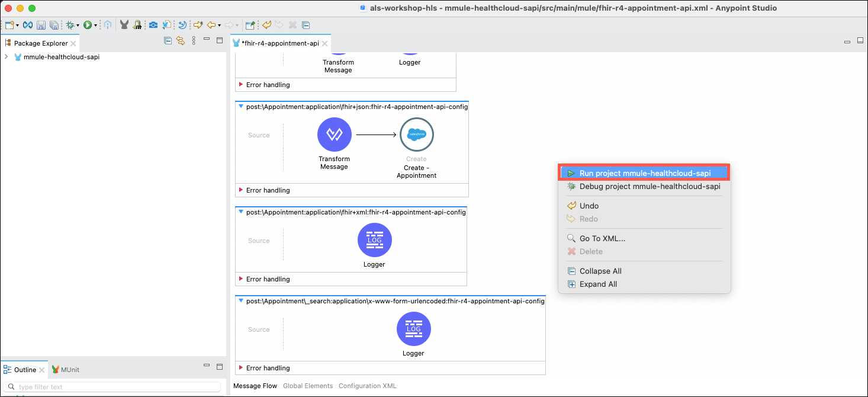Collapse the post Appointment fhir+json flow
This screenshot has width=868, height=397.
tap(241, 106)
